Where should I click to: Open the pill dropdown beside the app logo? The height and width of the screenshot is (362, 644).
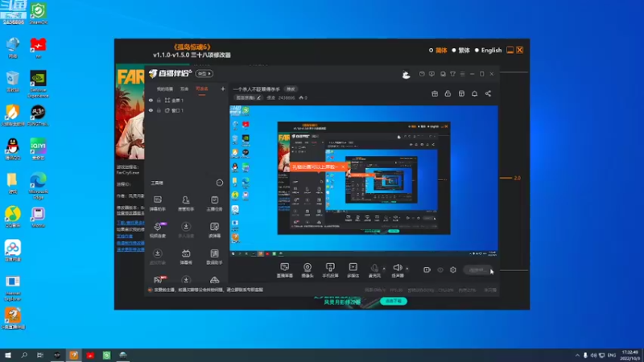click(204, 73)
